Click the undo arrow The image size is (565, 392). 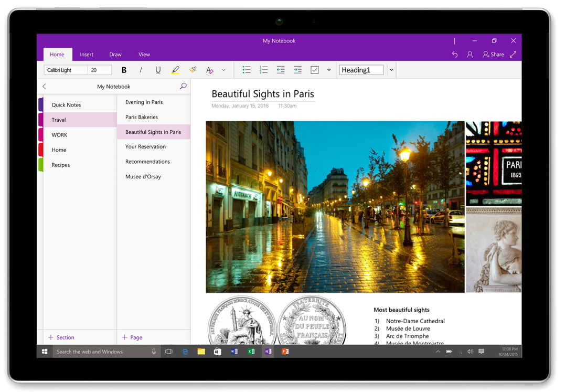click(455, 55)
